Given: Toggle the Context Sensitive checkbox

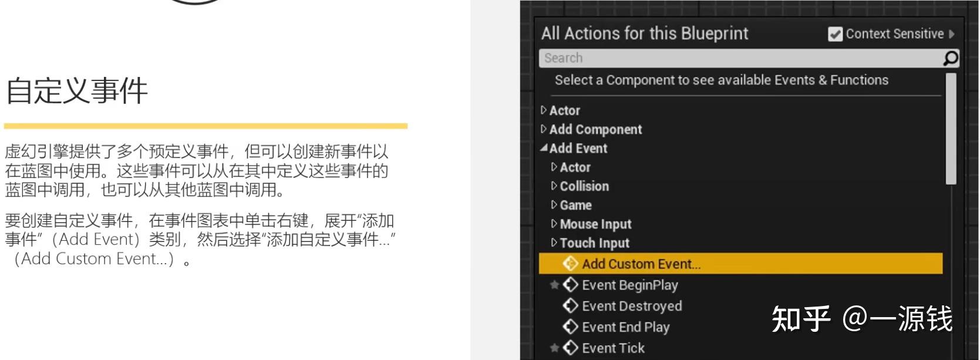Looking at the screenshot, I should [x=835, y=34].
